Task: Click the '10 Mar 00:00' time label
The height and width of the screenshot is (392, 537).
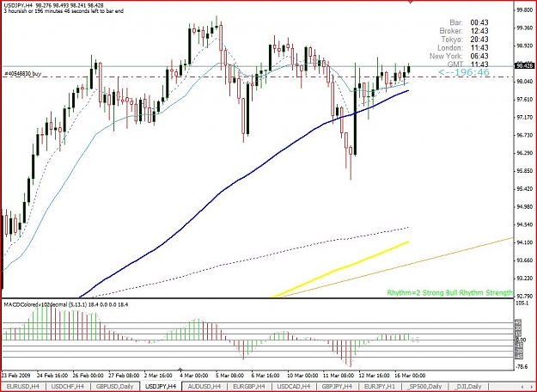Action: point(302,375)
